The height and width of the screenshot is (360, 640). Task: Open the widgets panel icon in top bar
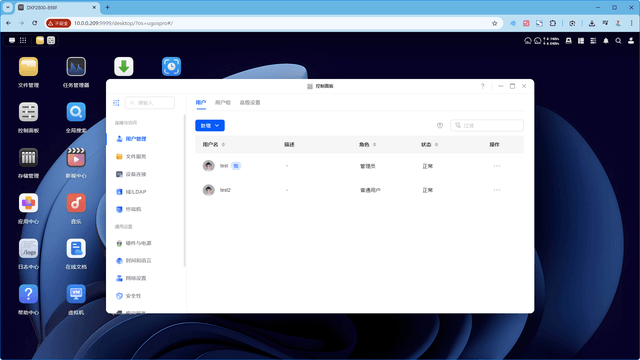click(x=581, y=41)
